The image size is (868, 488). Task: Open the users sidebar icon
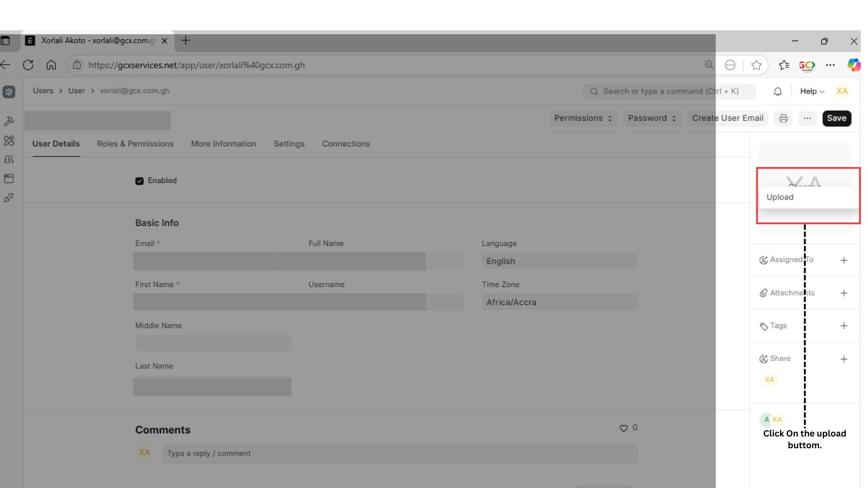pyautogui.click(x=9, y=160)
